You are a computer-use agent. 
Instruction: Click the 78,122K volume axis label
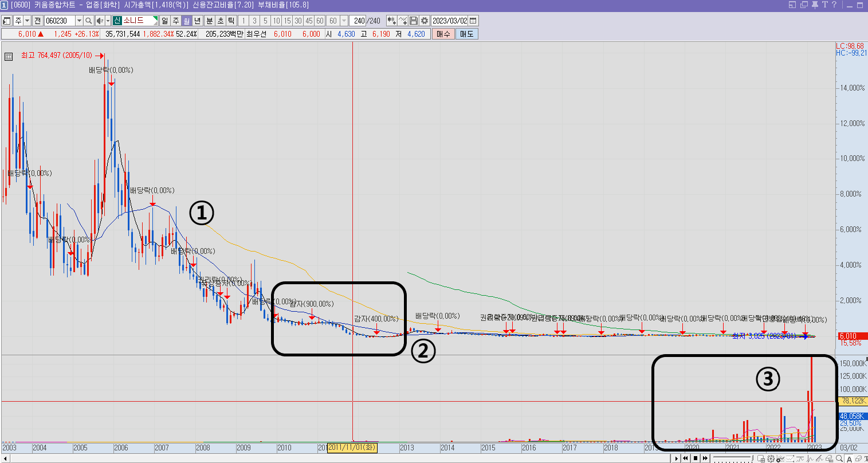pyautogui.click(x=853, y=402)
